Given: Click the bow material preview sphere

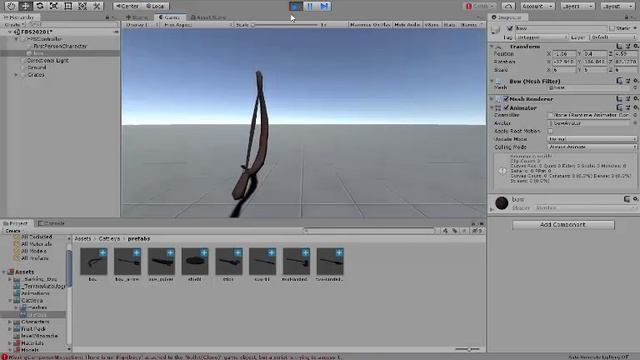Looking at the screenshot, I should coord(502,202).
